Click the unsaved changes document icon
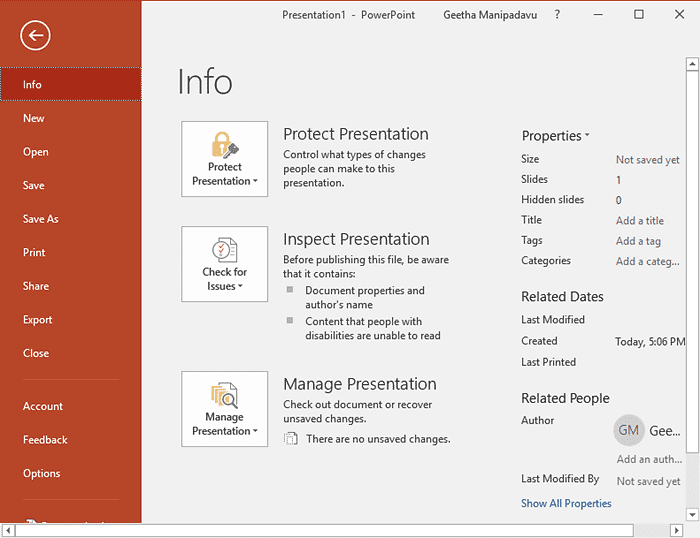 (291, 438)
